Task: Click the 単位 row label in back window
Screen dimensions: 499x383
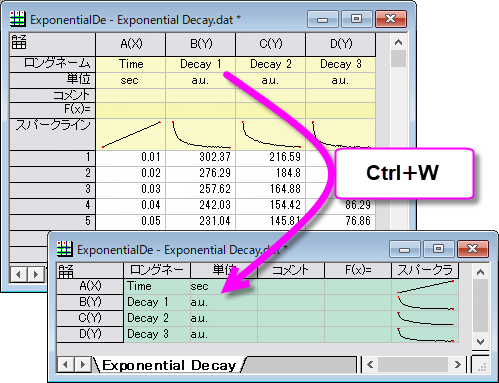Action: 53,80
